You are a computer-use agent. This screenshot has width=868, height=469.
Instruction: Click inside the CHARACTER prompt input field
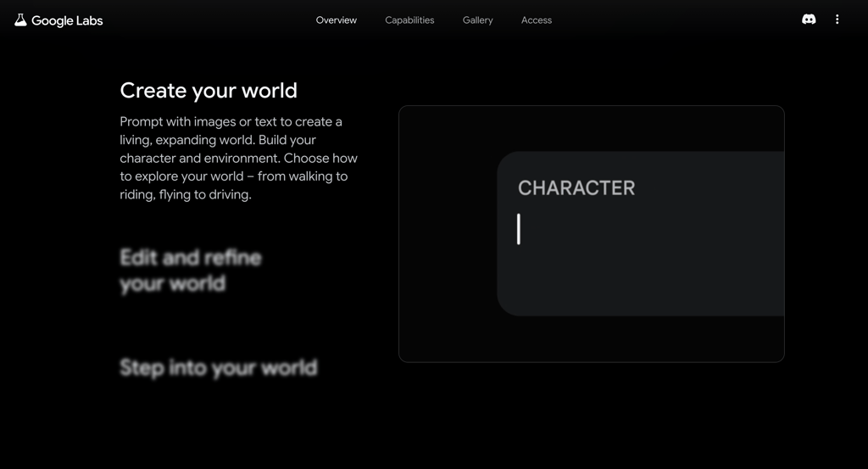pos(641,234)
